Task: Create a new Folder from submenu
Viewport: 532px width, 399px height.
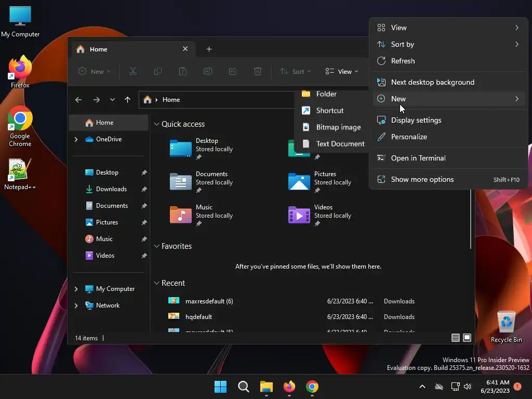Action: click(332, 95)
